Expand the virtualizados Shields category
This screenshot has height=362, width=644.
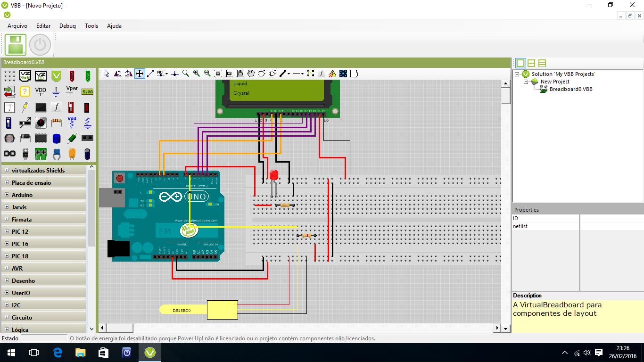[x=7, y=170]
